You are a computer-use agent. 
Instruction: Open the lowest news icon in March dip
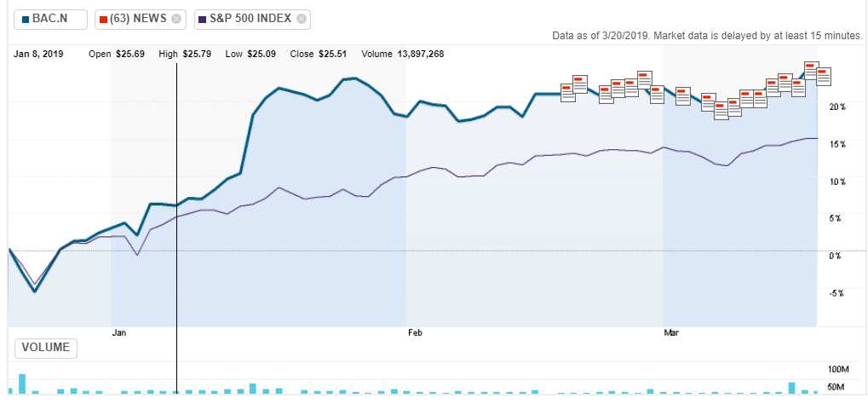pos(721,110)
